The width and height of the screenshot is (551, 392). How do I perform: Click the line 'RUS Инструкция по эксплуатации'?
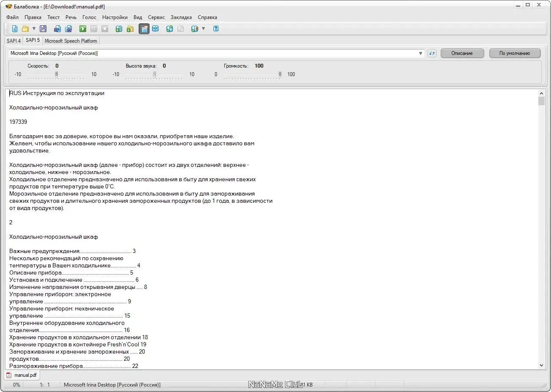(57, 93)
